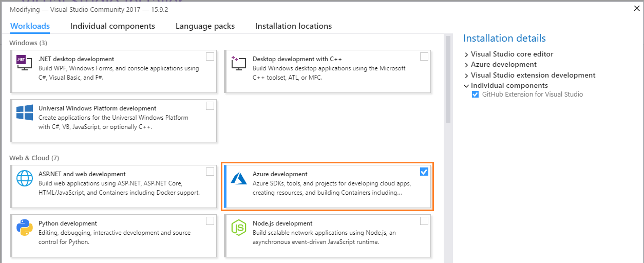The image size is (644, 263).
Task: Check the Node.js development checkbox
Action: pos(424,221)
